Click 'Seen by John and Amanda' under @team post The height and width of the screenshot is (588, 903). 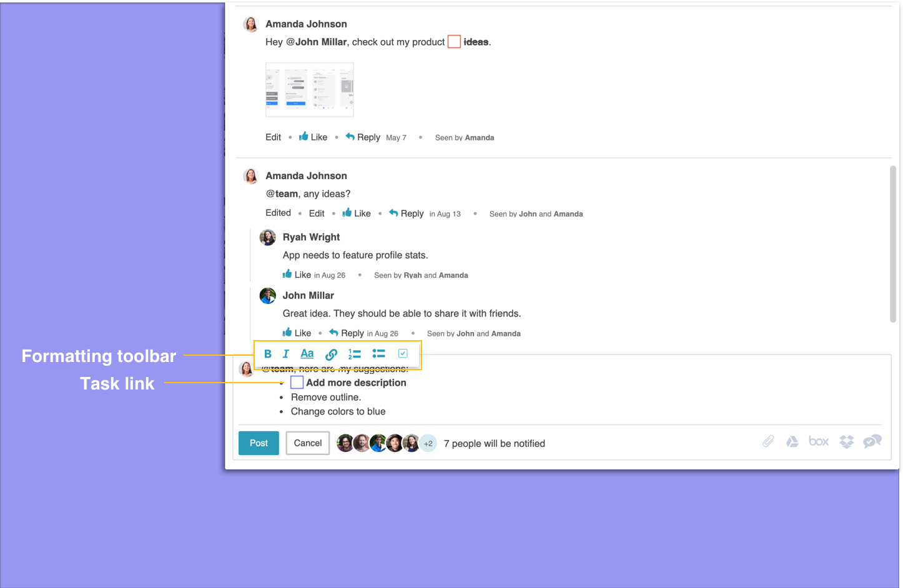[x=536, y=213]
